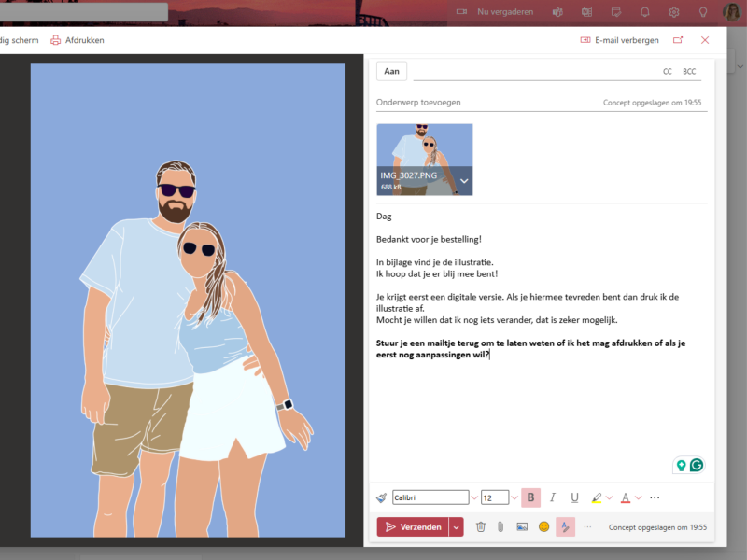Click Verzenden to send the email
This screenshot has width=747, height=560.
[413, 527]
